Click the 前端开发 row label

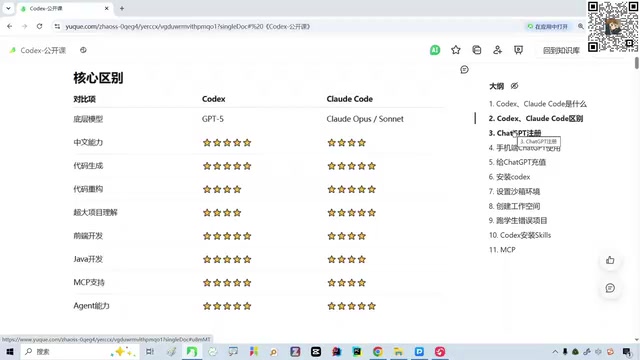(x=88, y=236)
